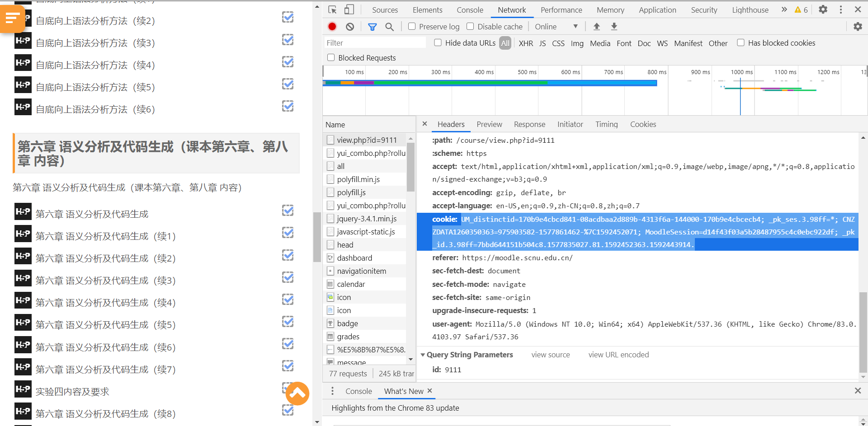Viewport: 868px width, 426px height.
Task: Open network settings gear icon
Action: click(x=858, y=27)
